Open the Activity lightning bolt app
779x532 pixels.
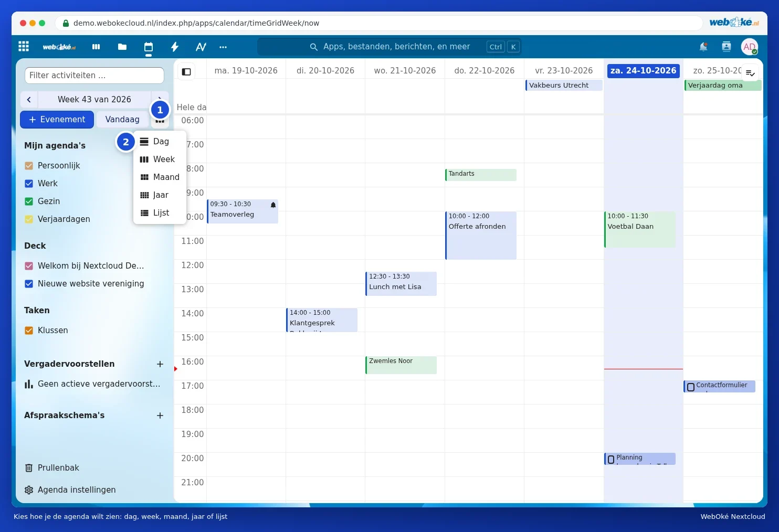click(175, 47)
